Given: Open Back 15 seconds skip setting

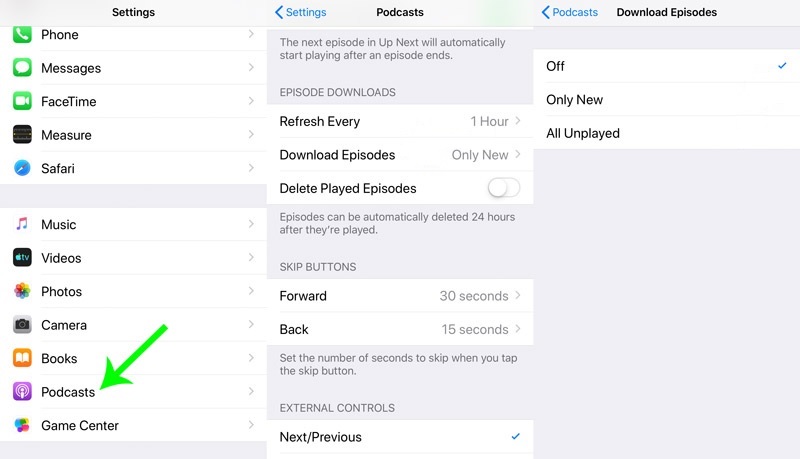Looking at the screenshot, I should [400, 329].
